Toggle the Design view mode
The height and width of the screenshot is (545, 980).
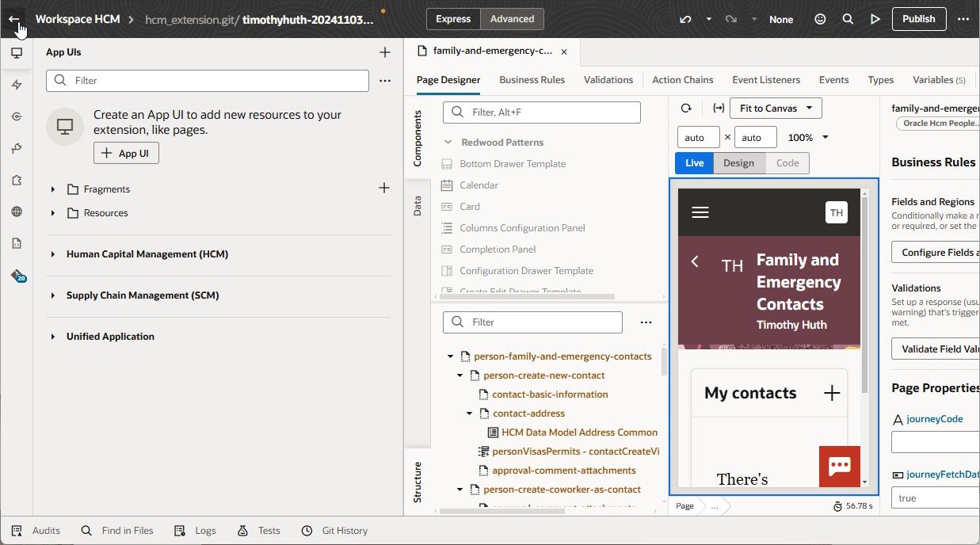point(738,163)
